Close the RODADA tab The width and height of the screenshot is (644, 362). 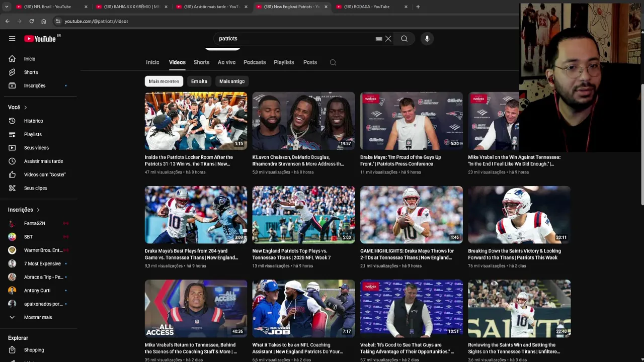click(x=406, y=7)
